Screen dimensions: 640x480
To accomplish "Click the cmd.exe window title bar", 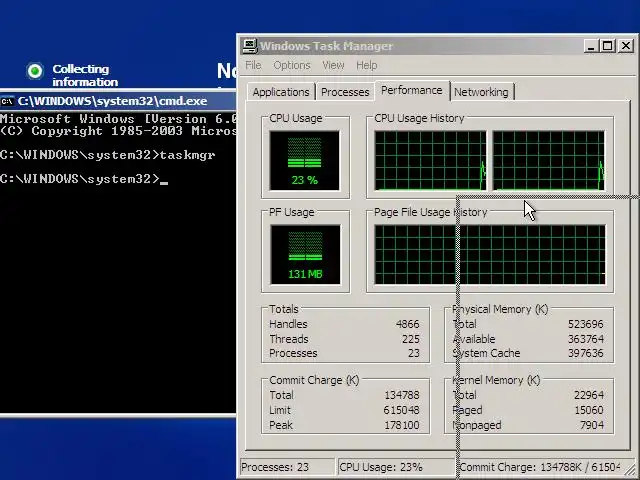I will tap(118, 101).
